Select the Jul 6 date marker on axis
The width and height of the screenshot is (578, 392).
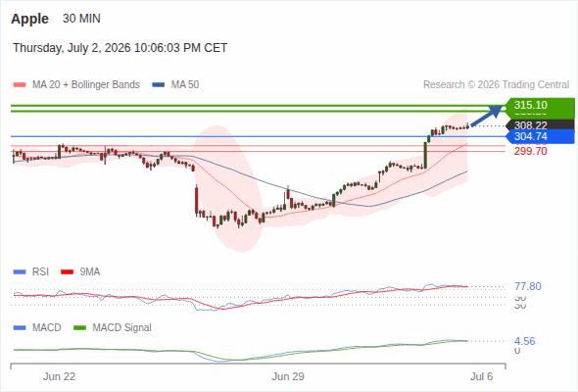[481, 376]
